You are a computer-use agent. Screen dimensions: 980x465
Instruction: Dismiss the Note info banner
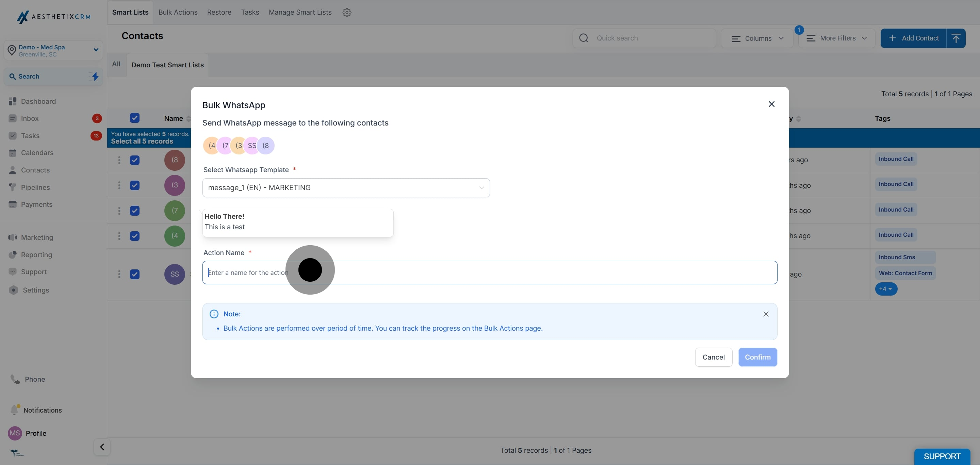[766, 314]
